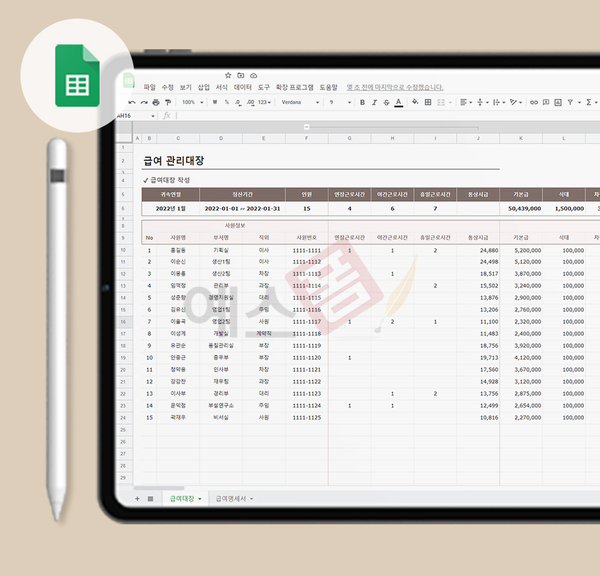The height and width of the screenshot is (576, 600).
Task: Select column F header
Action: (307, 138)
